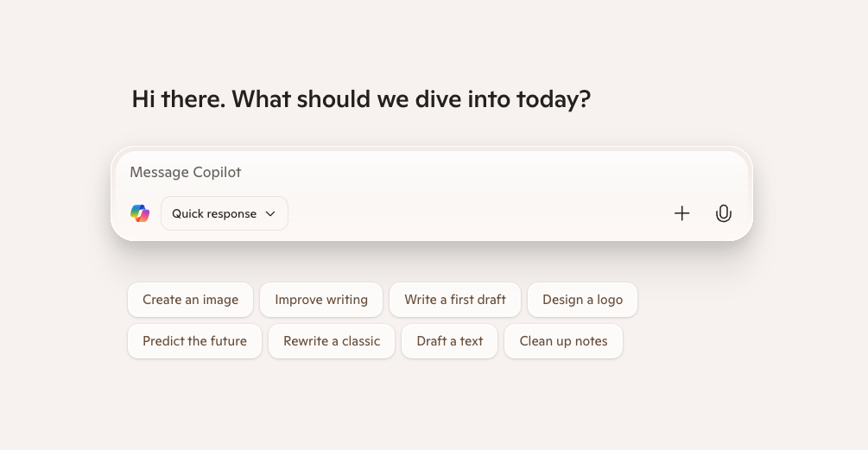Click "Hi there." at the greeting start

click(178, 99)
